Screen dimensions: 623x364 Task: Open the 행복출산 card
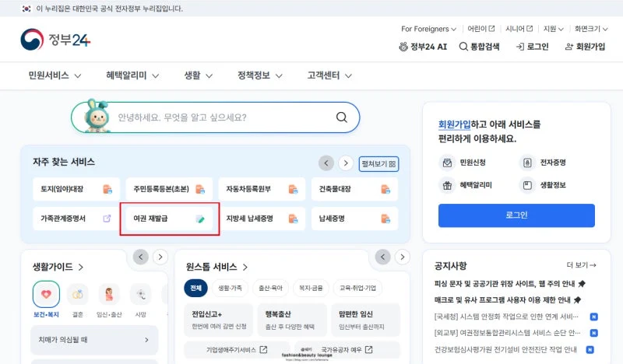292,320
